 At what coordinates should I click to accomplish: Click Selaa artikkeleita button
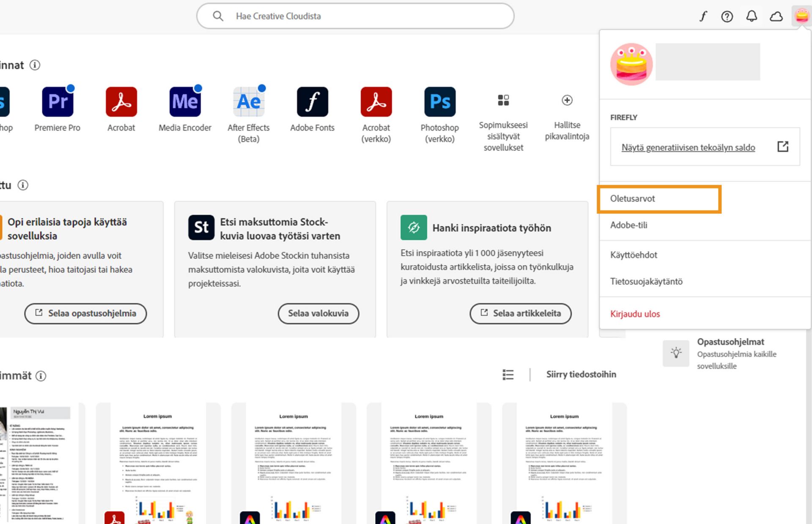coord(520,314)
